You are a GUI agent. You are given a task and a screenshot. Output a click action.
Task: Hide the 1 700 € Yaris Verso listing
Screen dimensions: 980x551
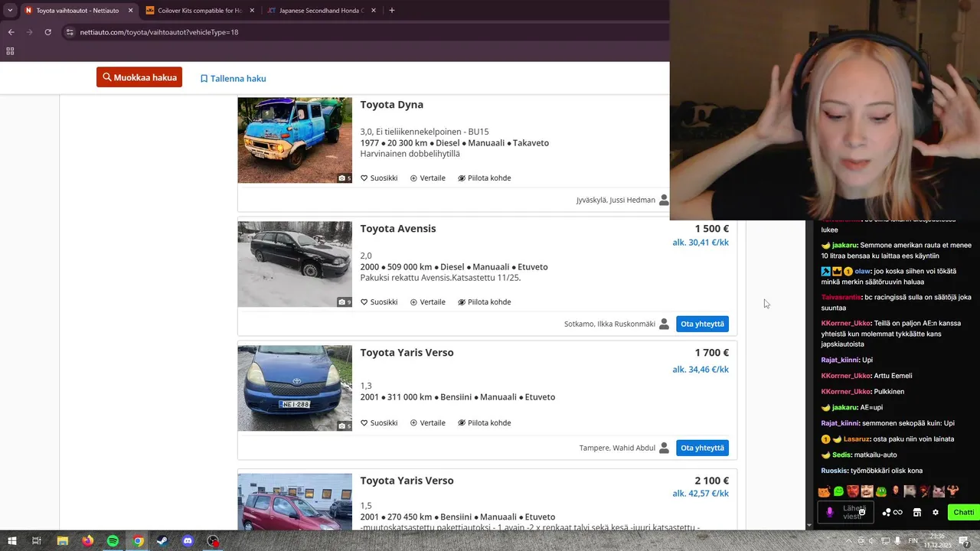[x=485, y=423]
